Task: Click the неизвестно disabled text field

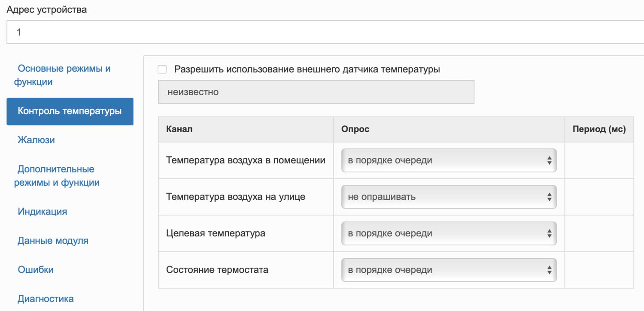Action: point(316,92)
